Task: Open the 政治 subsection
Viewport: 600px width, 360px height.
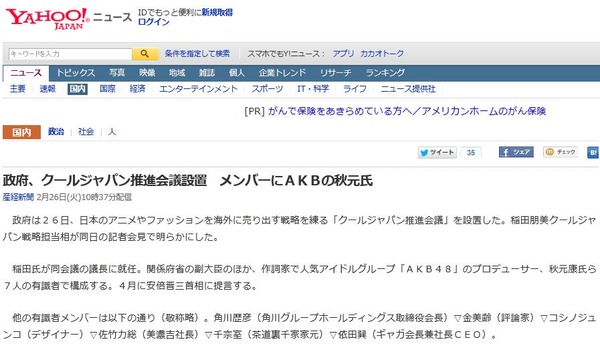Action: (x=56, y=132)
